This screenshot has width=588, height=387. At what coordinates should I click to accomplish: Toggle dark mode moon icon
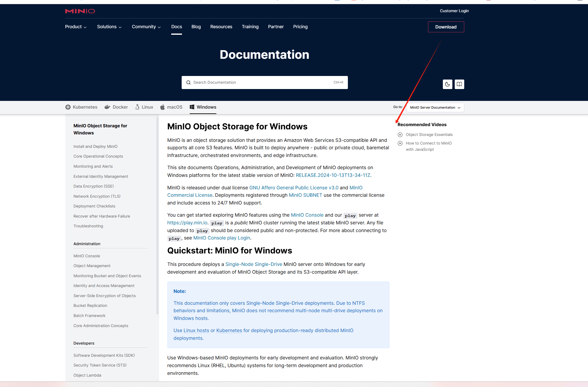point(447,84)
